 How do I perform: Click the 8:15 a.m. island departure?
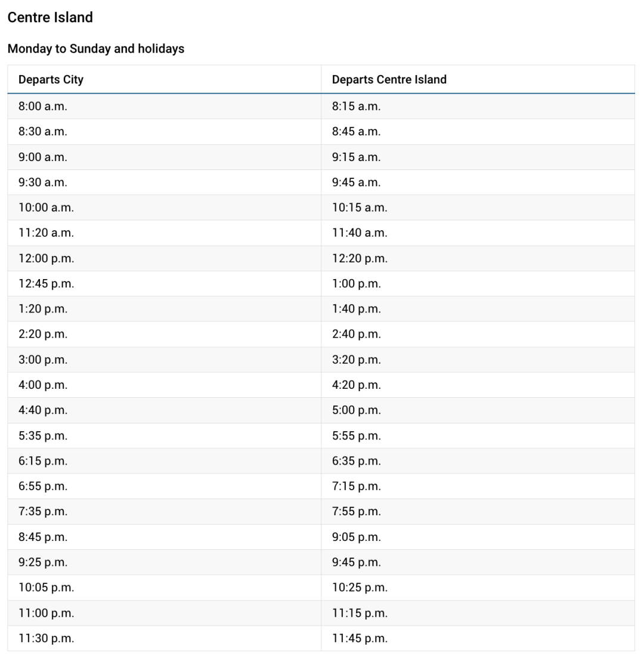click(x=356, y=106)
